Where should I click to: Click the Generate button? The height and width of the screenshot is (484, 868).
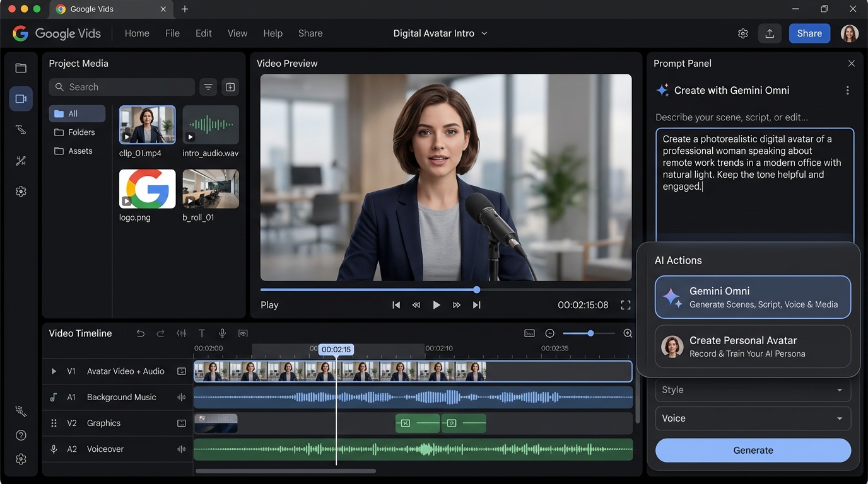[x=753, y=451]
